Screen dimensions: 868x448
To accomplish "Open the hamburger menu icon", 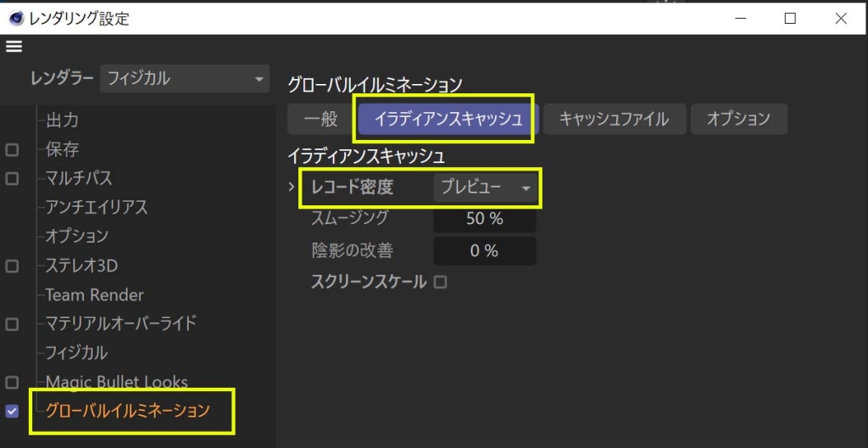I will tap(14, 47).
